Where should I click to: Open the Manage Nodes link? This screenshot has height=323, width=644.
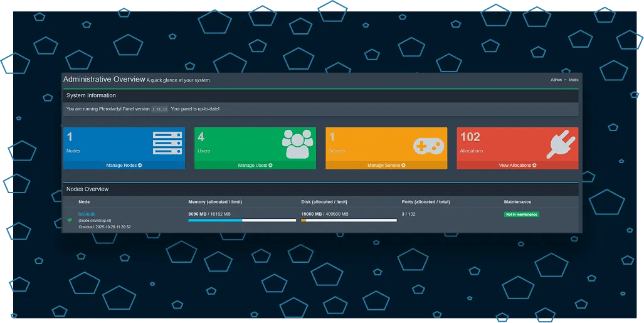(124, 166)
